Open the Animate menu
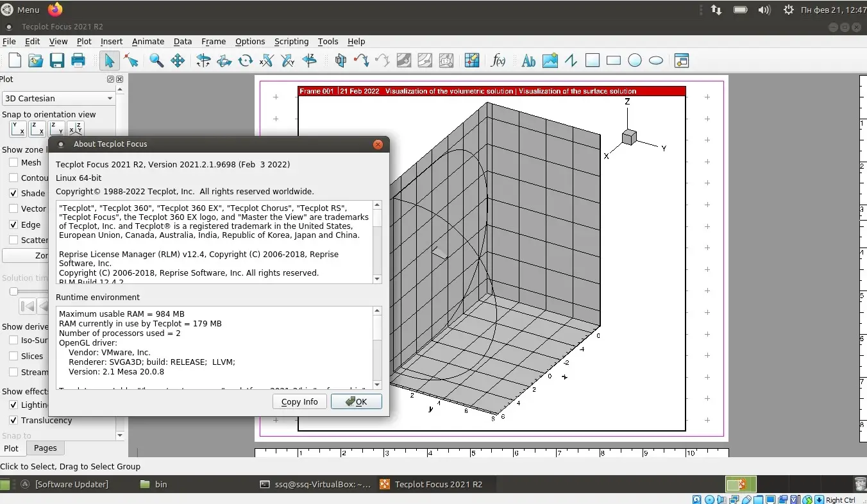Screen dimensions: 867x504 (x=148, y=41)
